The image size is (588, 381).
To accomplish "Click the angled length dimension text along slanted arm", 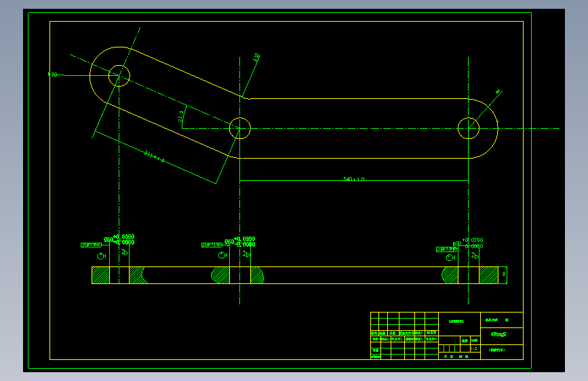I will coord(155,157).
